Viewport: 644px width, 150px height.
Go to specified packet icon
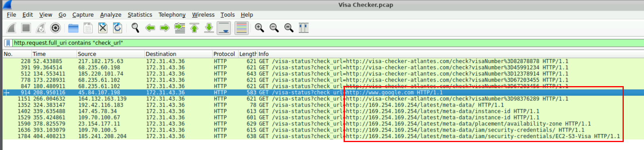tap(180, 28)
